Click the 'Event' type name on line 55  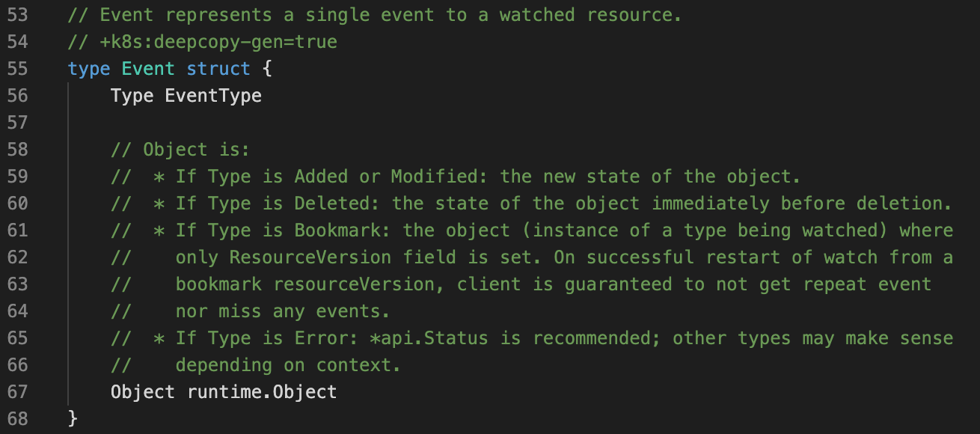click(x=148, y=69)
